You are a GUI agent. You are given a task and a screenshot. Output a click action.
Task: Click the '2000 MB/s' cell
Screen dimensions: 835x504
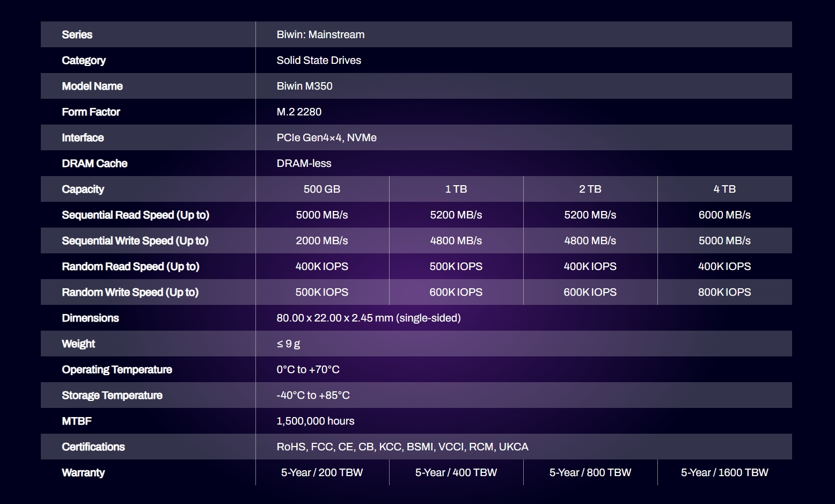(x=322, y=240)
